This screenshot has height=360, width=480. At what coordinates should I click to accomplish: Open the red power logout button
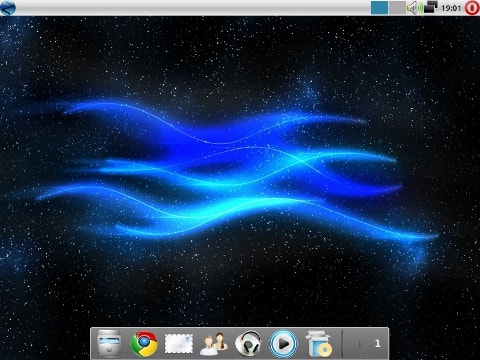coord(472,8)
